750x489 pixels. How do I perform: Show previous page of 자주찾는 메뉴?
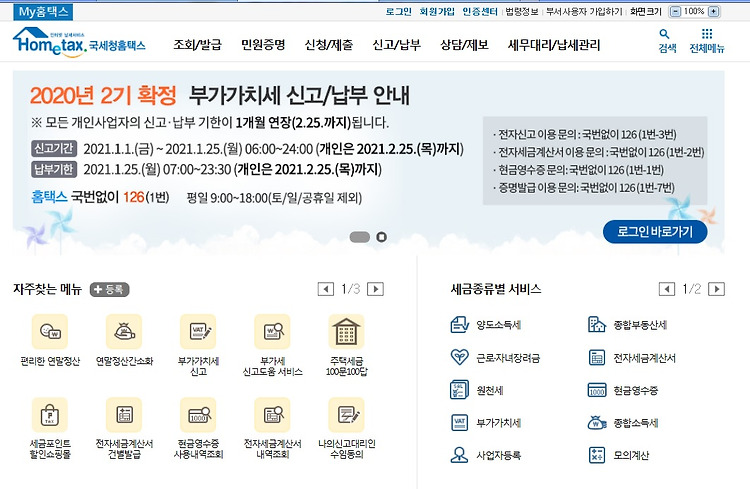pos(326,289)
